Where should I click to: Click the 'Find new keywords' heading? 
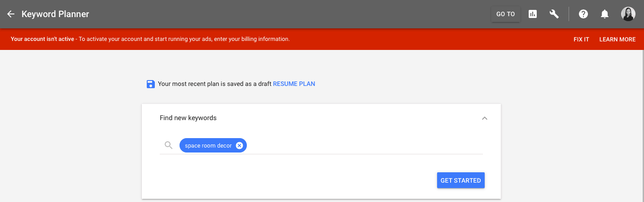[x=188, y=118]
